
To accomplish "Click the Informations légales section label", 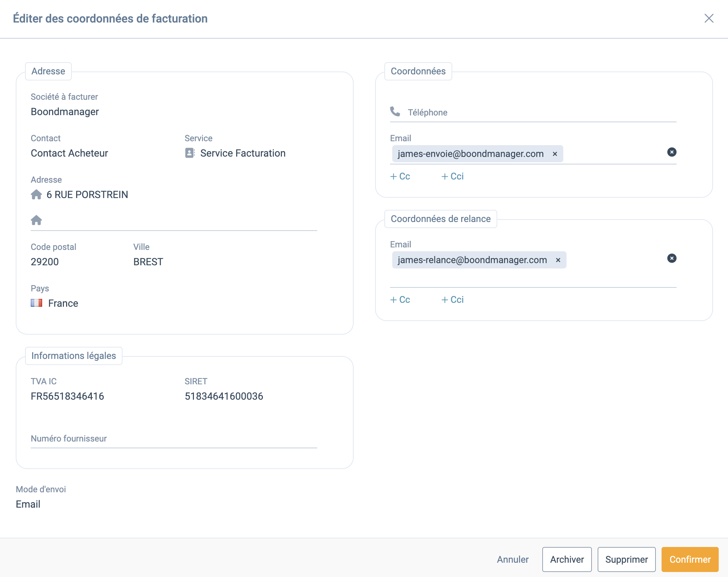I will pos(74,356).
